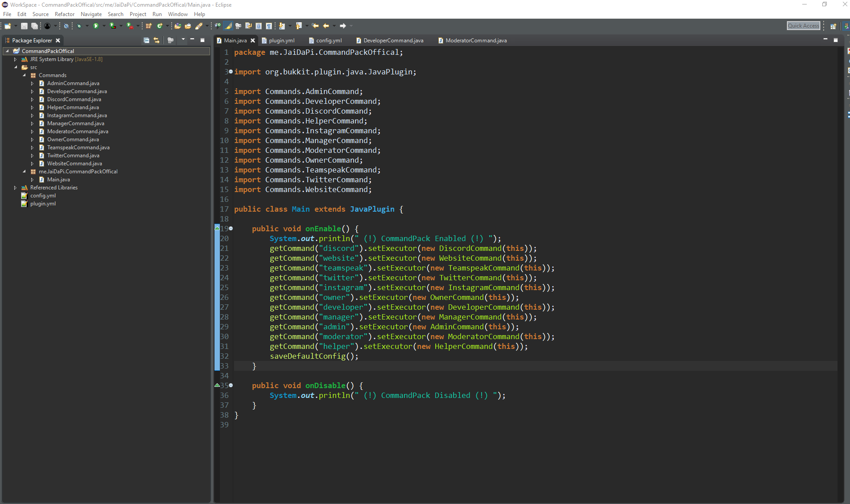850x504 pixels.
Task: Collapse the onEnable method fold marker
Action: 231,229
